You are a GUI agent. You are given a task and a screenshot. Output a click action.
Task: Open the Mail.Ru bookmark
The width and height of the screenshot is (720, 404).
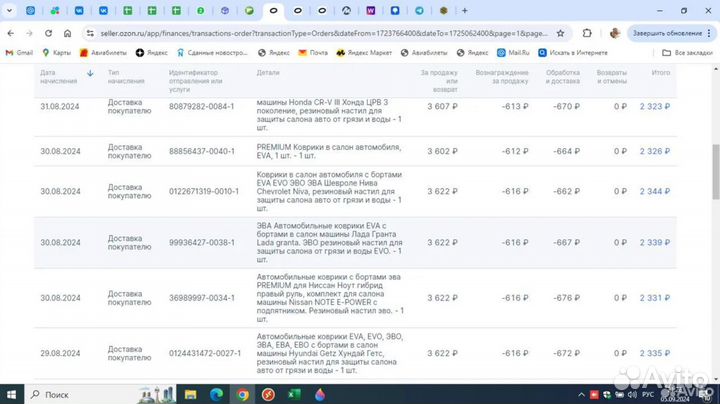(x=513, y=53)
